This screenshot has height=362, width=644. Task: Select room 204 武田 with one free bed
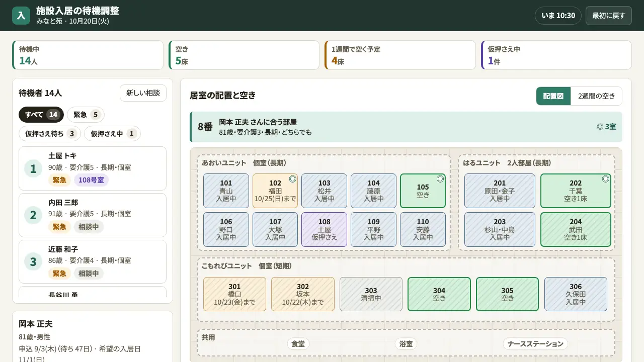576,229
